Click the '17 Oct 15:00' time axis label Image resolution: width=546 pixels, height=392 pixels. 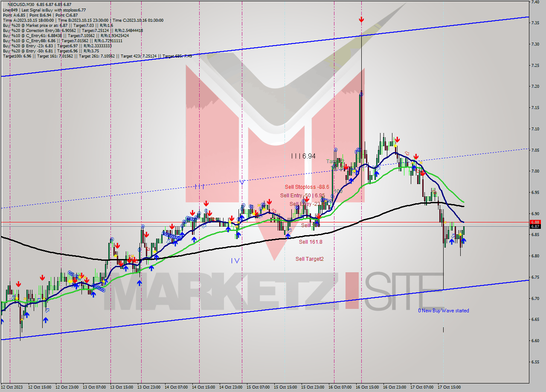[x=449, y=387]
